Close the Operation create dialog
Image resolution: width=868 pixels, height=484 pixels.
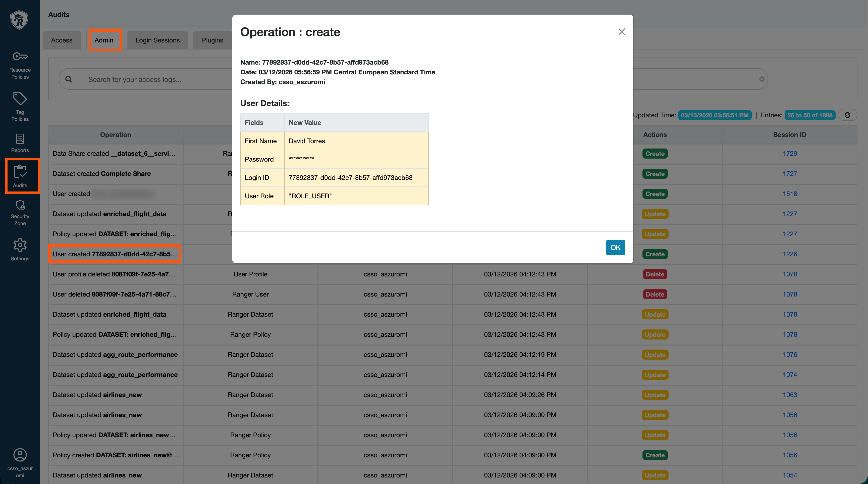[621, 32]
